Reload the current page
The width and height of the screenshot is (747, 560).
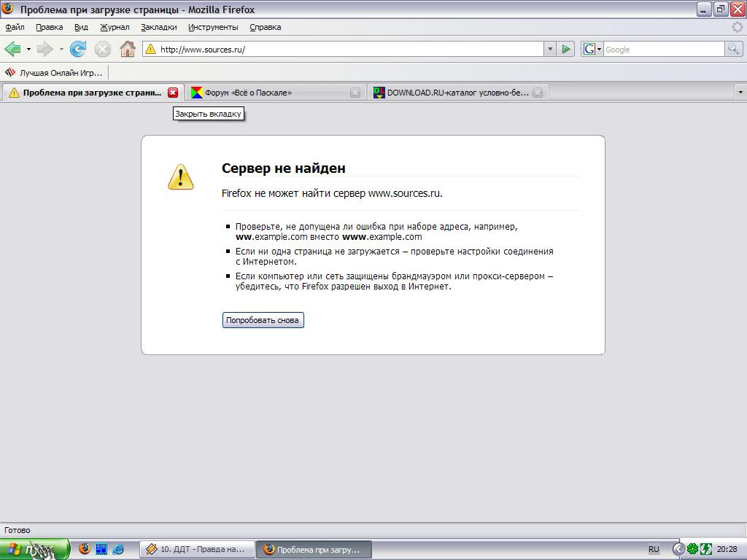78,49
